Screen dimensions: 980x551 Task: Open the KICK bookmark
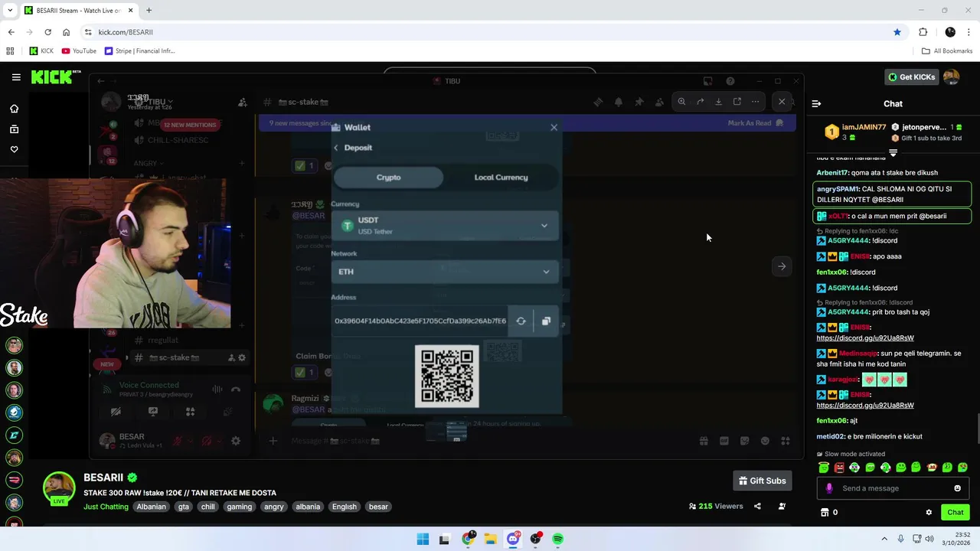click(x=41, y=51)
